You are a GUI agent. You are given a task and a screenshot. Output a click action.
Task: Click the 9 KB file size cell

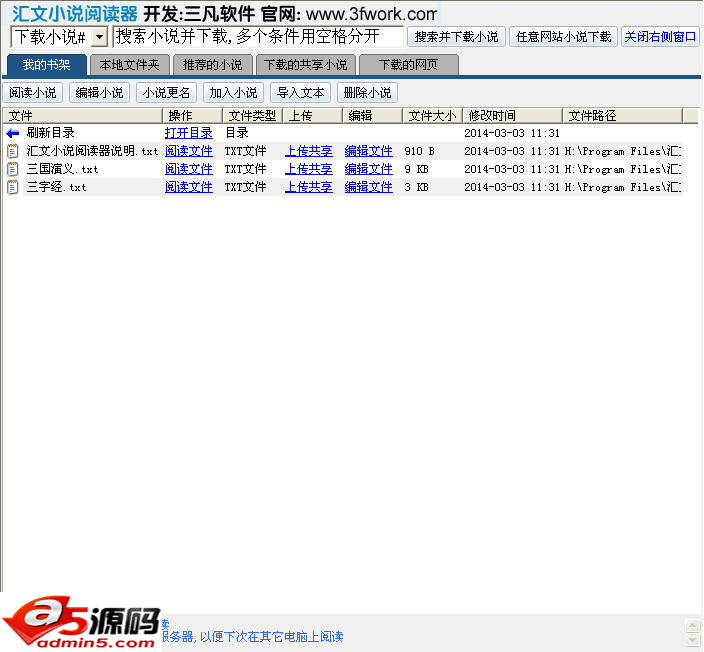[x=416, y=169]
